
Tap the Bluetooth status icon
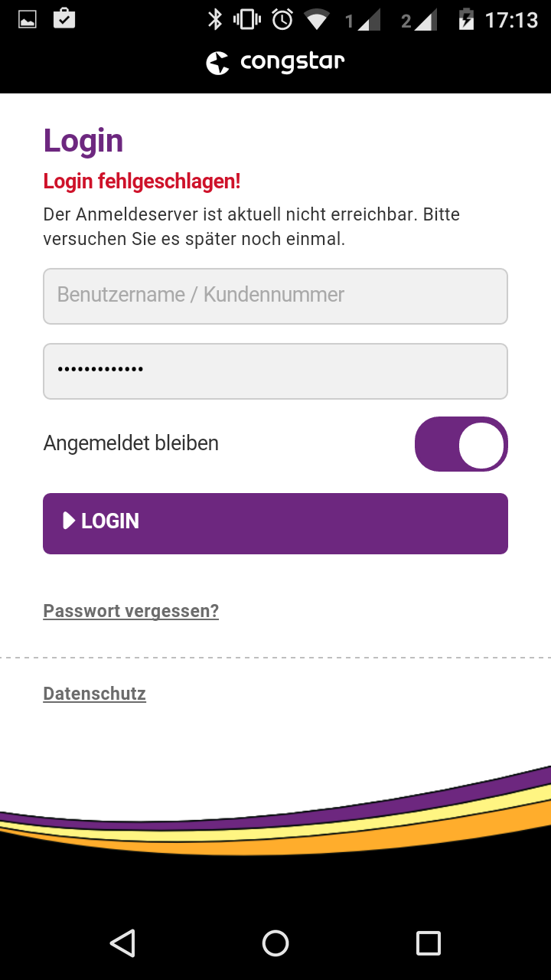point(215,20)
